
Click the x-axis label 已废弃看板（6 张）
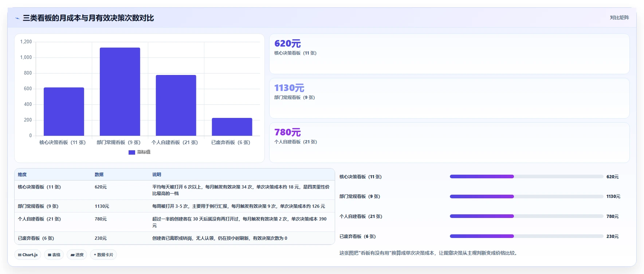231,143
